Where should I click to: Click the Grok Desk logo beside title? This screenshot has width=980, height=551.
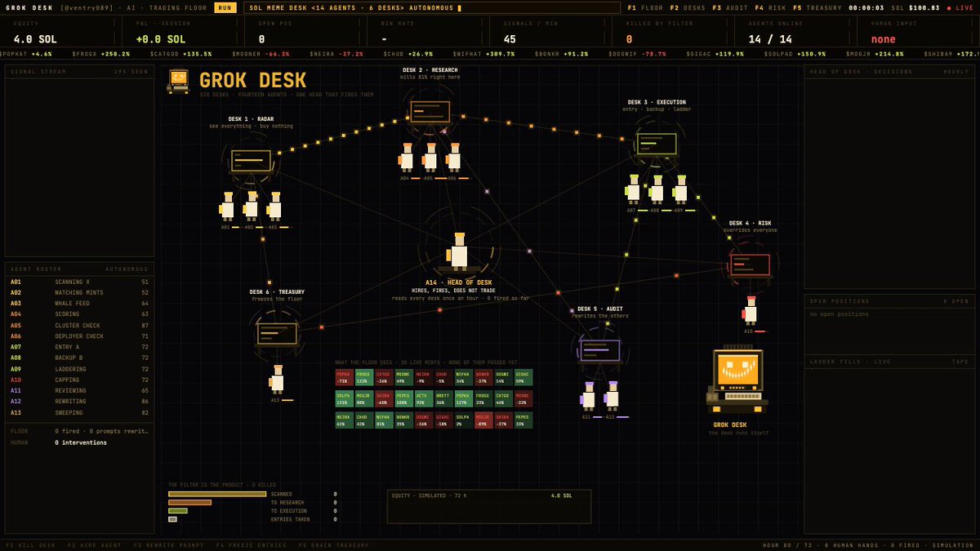179,82
